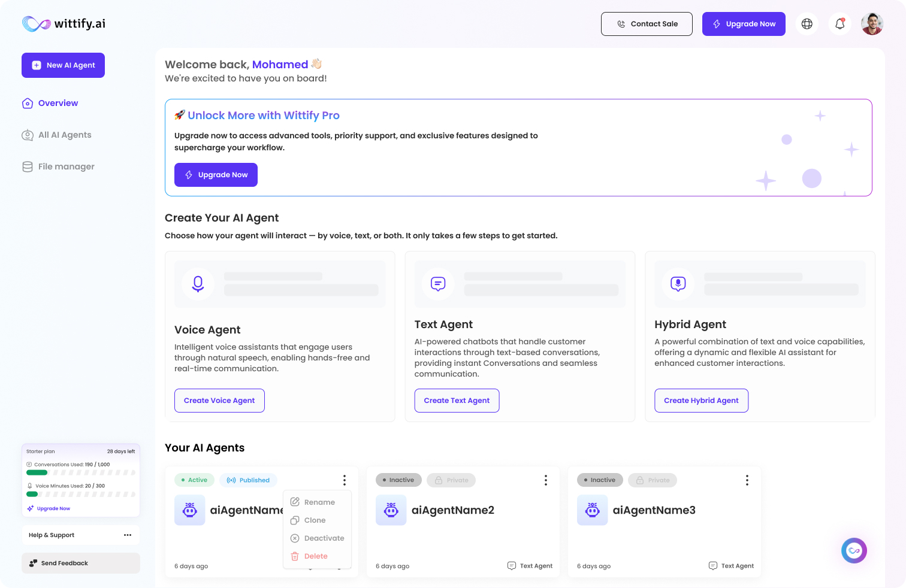Click the Inactive badge on aiAgentName2
The image size is (906, 588).
point(398,480)
